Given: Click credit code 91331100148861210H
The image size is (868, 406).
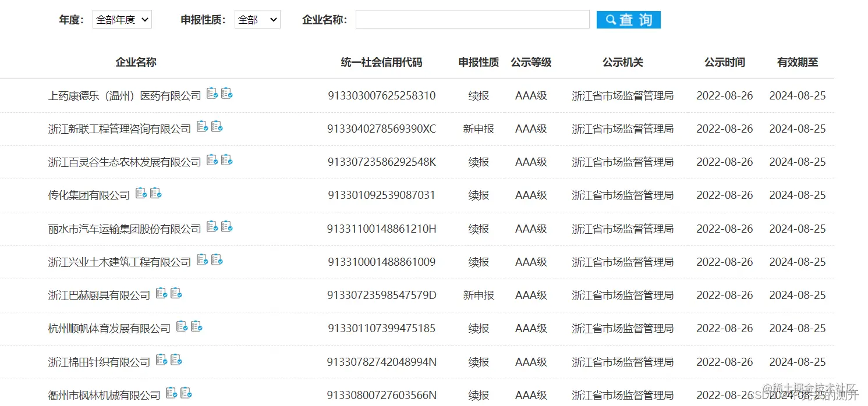Looking at the screenshot, I should (382, 229).
